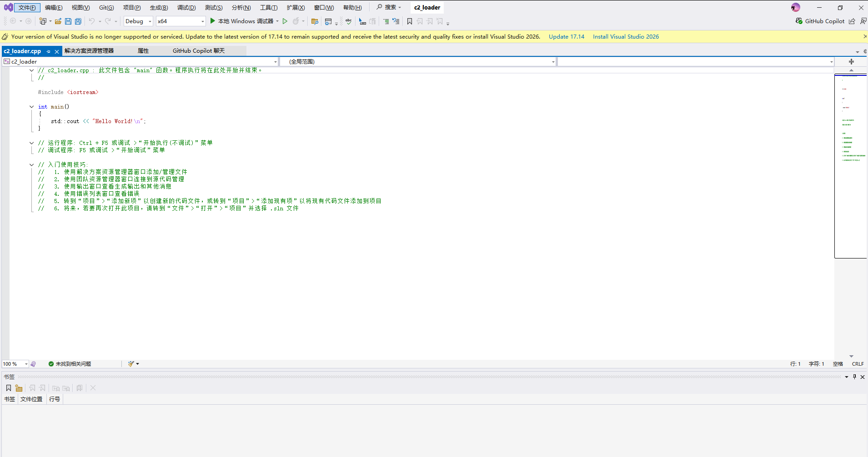Viewport: 868px width, 457px height.
Task: Open the 调试(D) menu
Action: (x=186, y=8)
